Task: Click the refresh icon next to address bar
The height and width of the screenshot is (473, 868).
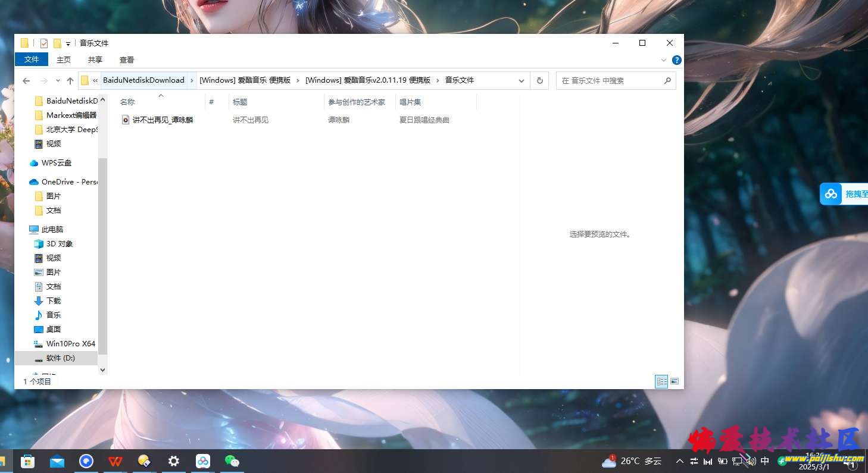Action: (539, 80)
